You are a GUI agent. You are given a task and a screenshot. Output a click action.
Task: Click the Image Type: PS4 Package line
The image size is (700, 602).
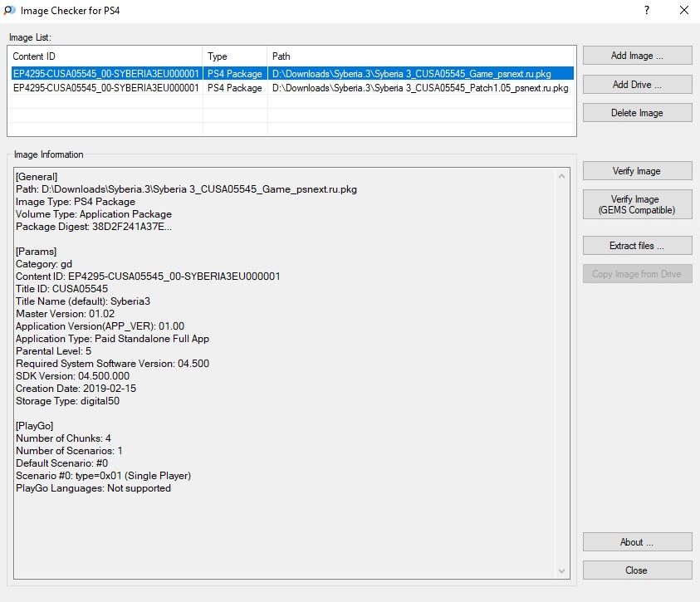click(x=76, y=202)
